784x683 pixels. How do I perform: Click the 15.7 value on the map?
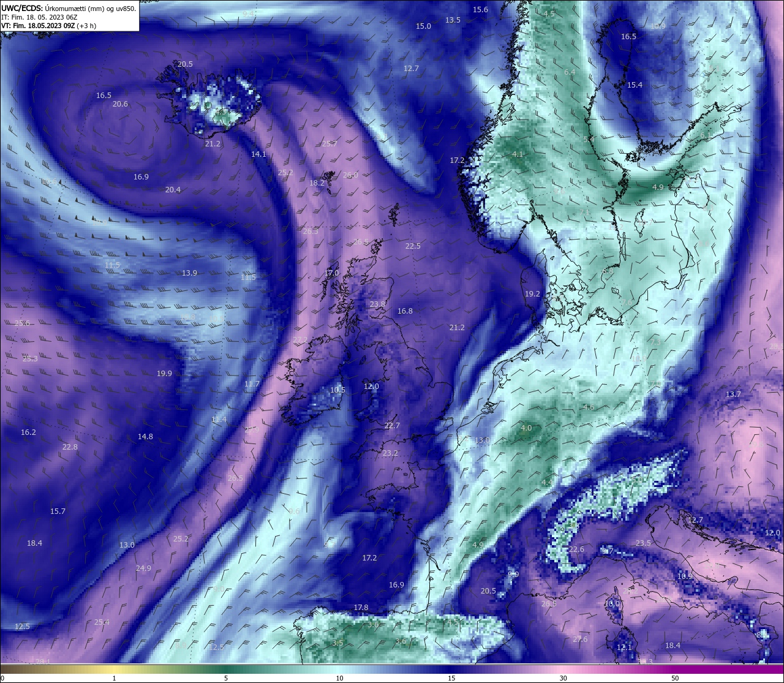58,511
